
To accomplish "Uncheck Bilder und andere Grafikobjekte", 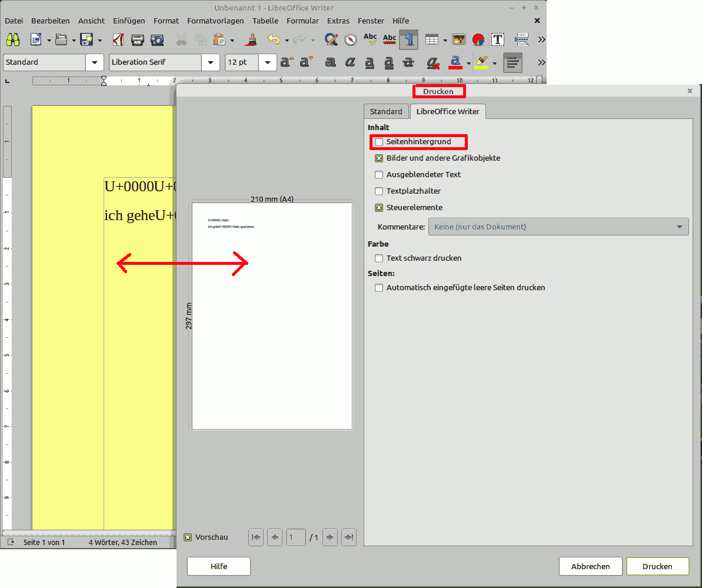I will 379,158.
